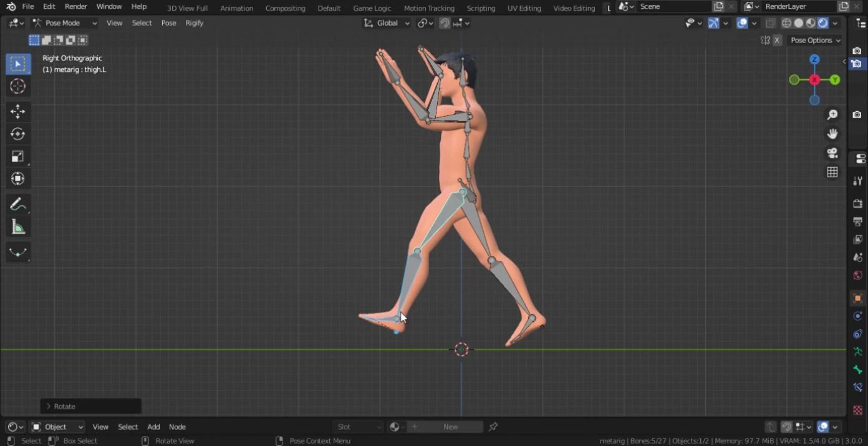This screenshot has width=868, height=446.
Task: Activate the Rotate tool in the left toolbar
Action: pos(17,134)
